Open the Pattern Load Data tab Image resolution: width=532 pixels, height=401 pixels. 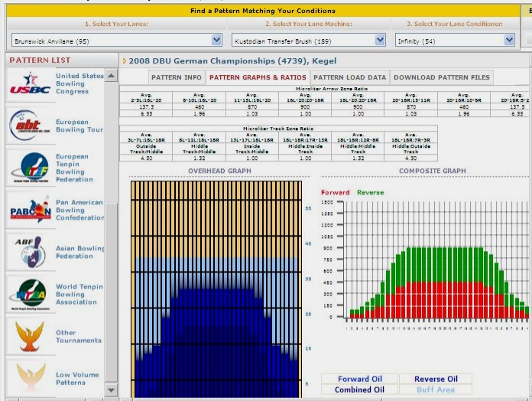coord(349,77)
